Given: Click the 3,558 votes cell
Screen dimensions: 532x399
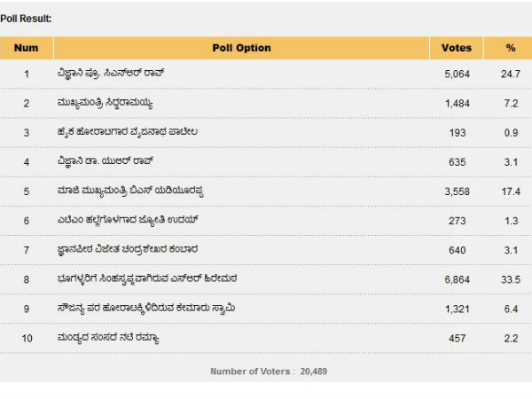Looking at the screenshot, I should point(457,191).
